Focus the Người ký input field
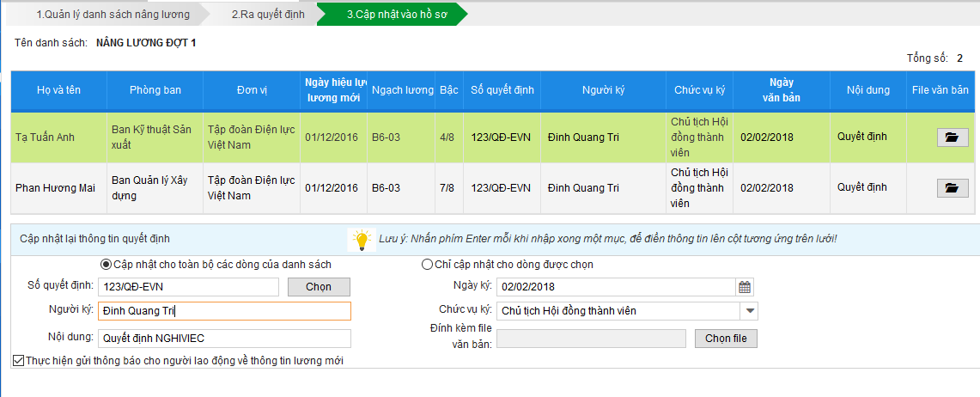 [224, 311]
